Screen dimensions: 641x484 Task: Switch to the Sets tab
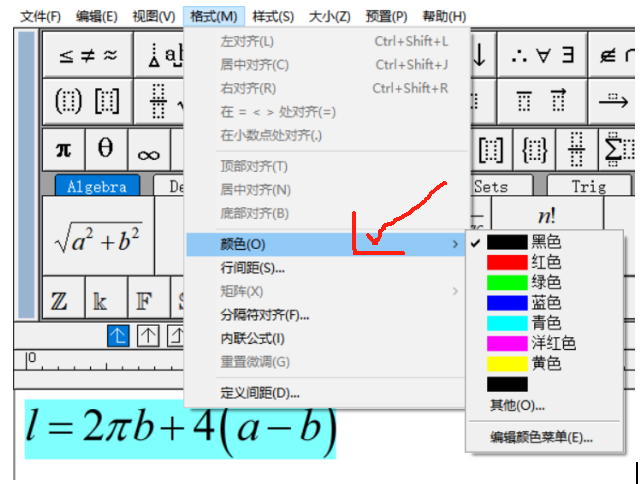(502, 186)
